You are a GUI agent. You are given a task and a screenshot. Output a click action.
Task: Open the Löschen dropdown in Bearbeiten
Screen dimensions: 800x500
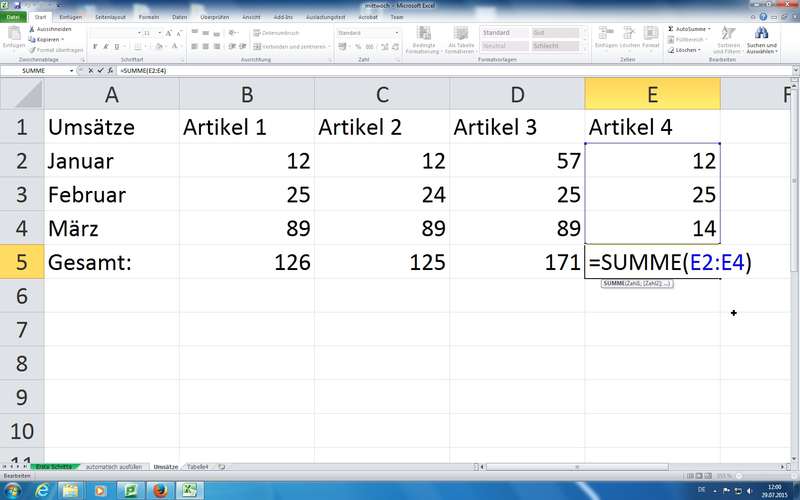[687, 49]
